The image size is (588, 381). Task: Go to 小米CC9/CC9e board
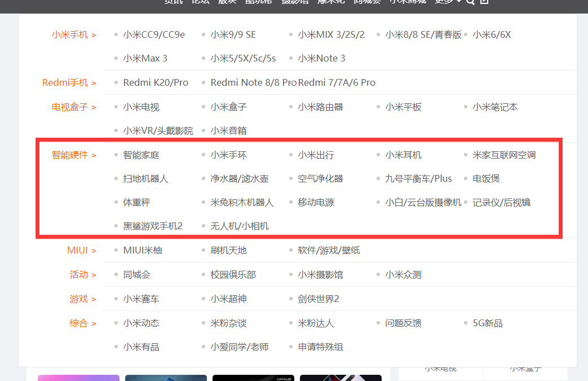pos(154,35)
